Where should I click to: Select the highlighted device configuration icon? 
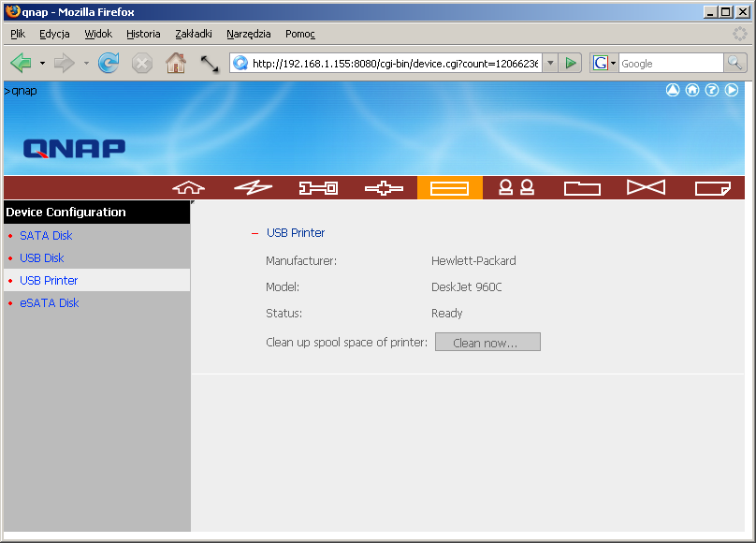coord(449,188)
